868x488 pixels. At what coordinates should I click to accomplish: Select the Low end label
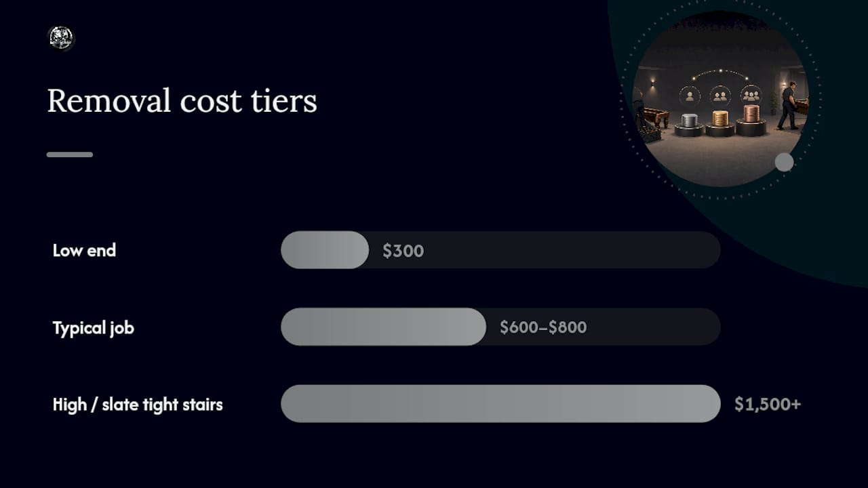(84, 250)
